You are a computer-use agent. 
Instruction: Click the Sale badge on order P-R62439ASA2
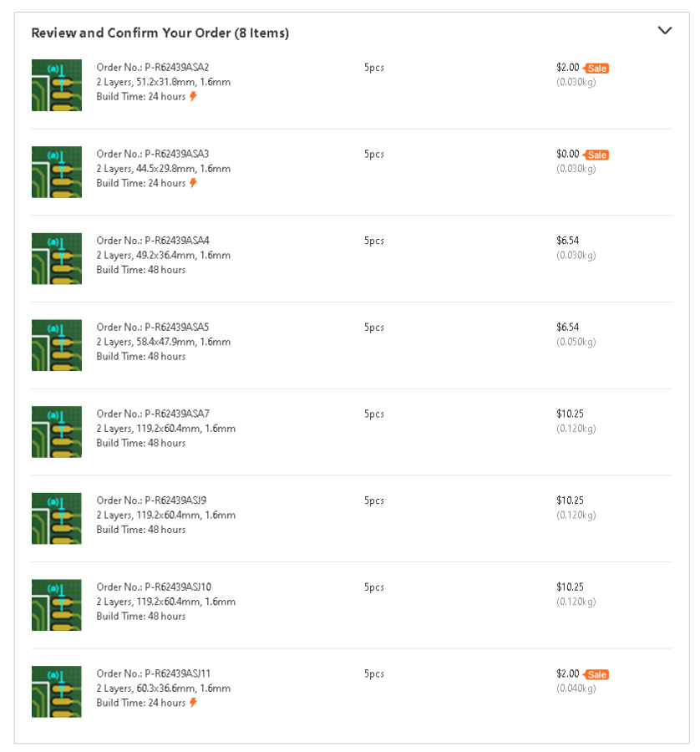[596, 69]
